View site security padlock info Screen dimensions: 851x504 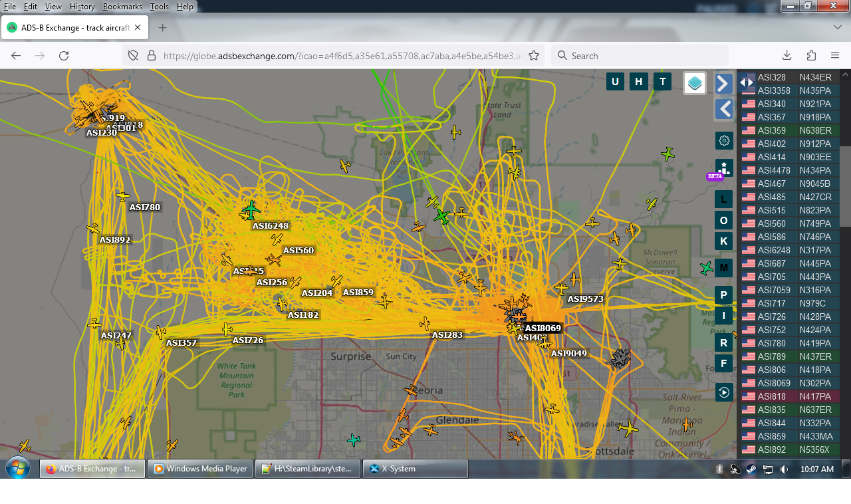tap(151, 56)
